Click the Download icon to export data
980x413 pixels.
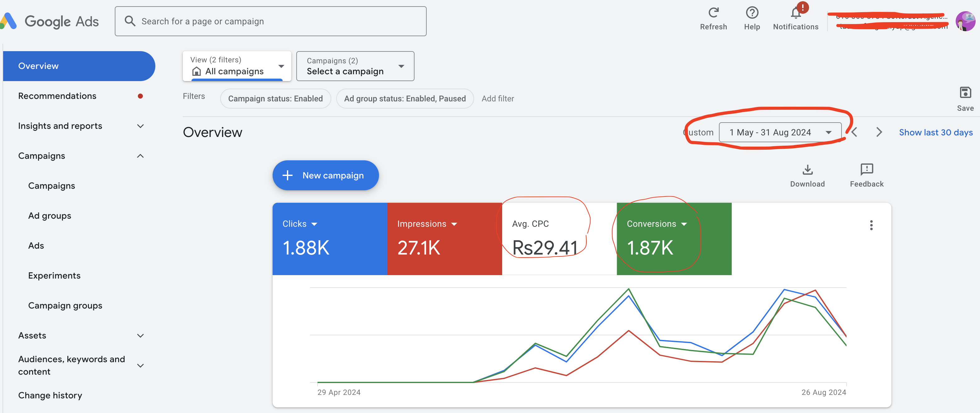(808, 169)
